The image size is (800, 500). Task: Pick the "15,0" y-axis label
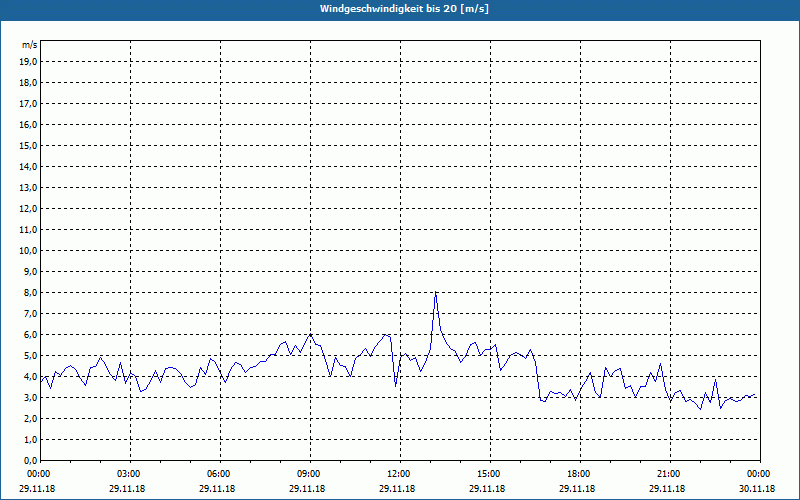click(x=28, y=145)
